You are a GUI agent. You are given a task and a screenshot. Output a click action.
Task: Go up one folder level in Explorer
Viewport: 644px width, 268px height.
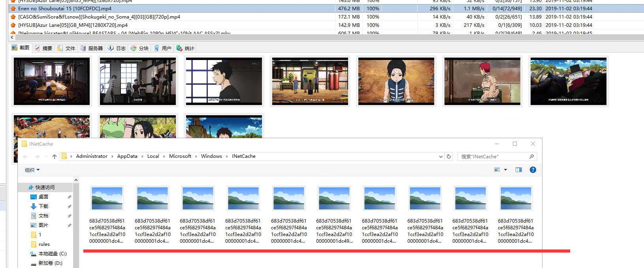pos(55,157)
